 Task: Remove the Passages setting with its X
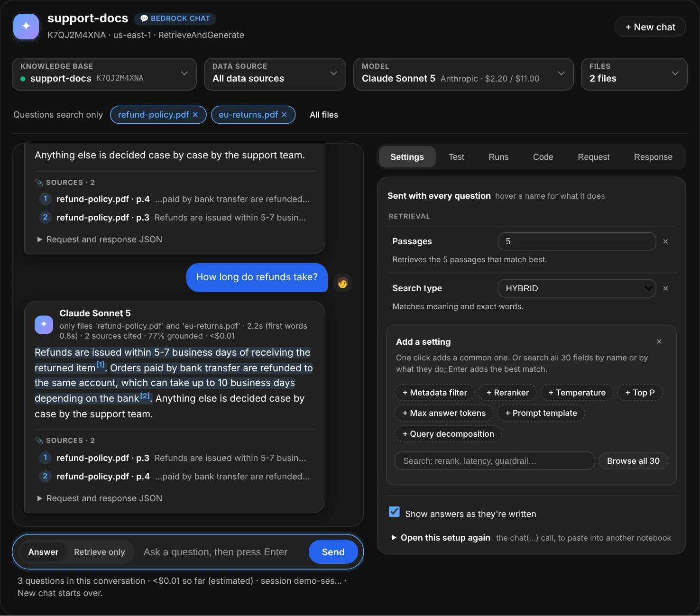(665, 241)
